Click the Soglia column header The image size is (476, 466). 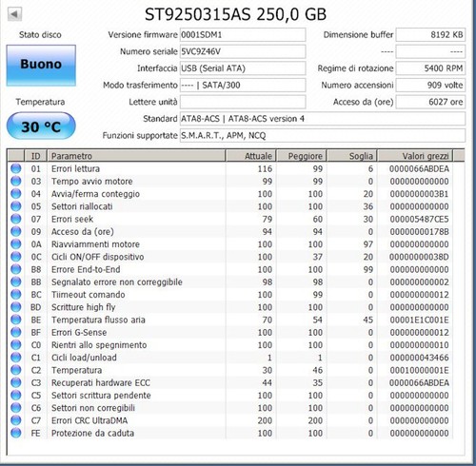click(352, 156)
